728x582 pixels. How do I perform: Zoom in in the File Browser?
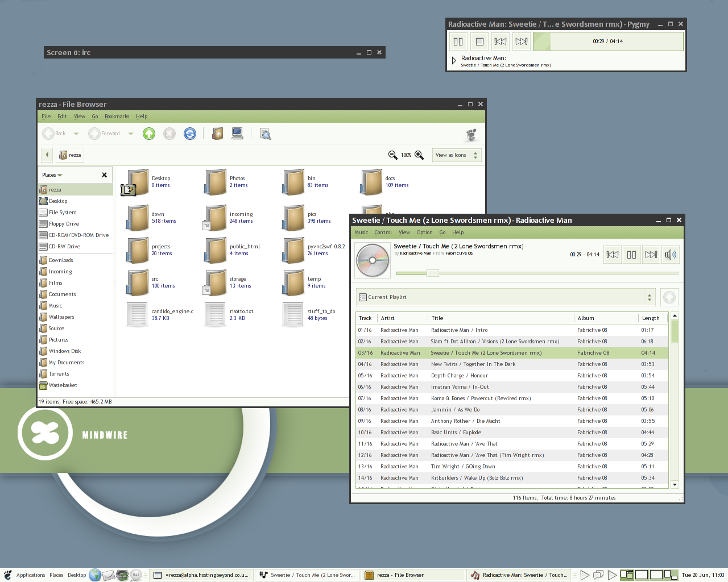[x=419, y=155]
